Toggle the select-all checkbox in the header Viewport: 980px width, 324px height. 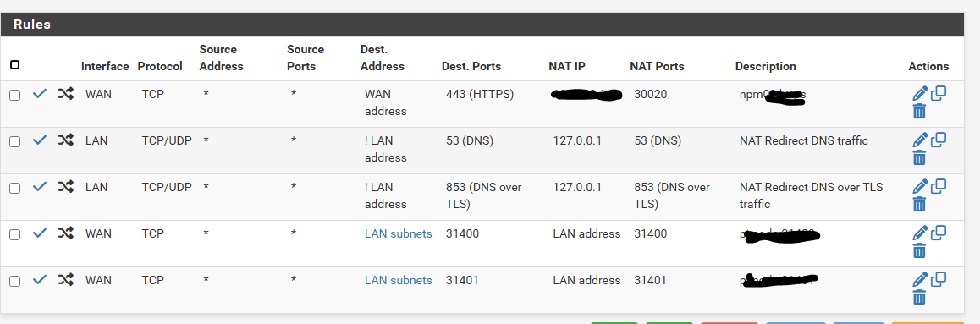15,65
